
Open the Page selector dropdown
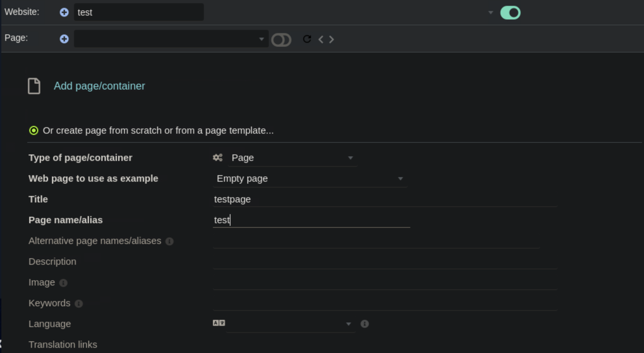[171, 39]
